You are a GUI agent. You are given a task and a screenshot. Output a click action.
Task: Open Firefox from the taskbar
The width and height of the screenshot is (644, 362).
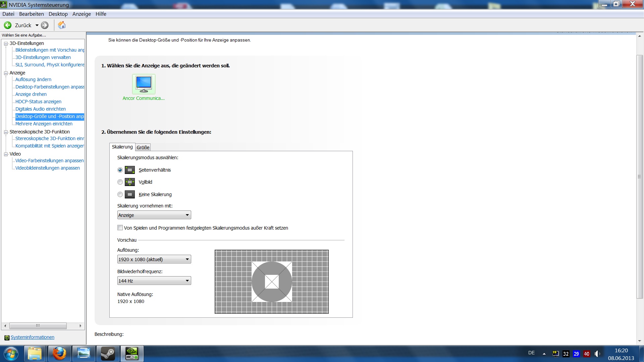[59, 354]
